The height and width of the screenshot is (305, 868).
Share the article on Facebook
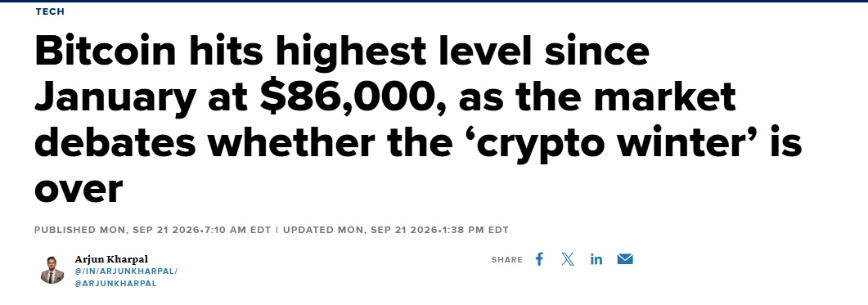[x=539, y=259]
